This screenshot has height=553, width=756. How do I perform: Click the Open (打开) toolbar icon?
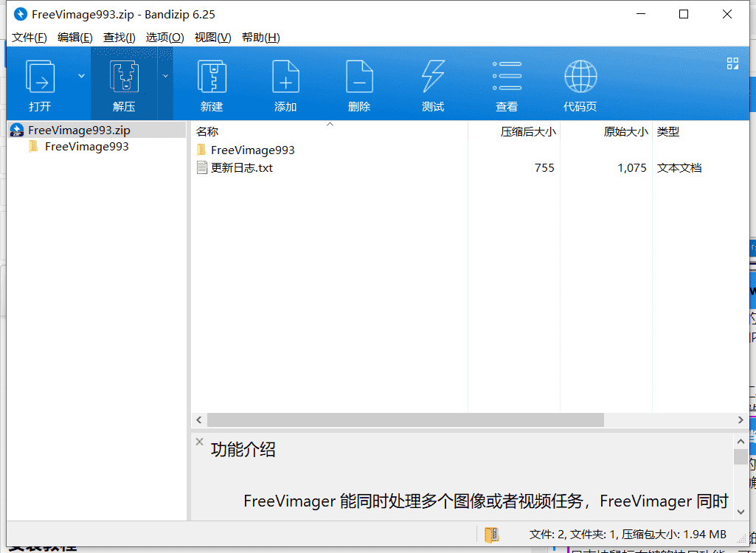point(40,77)
